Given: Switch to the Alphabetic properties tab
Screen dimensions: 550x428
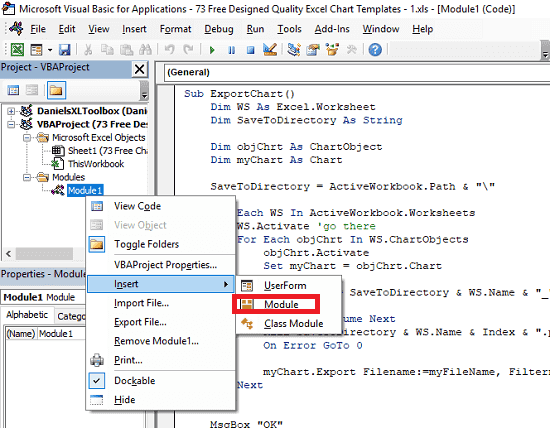Looking at the screenshot, I should [x=27, y=315].
